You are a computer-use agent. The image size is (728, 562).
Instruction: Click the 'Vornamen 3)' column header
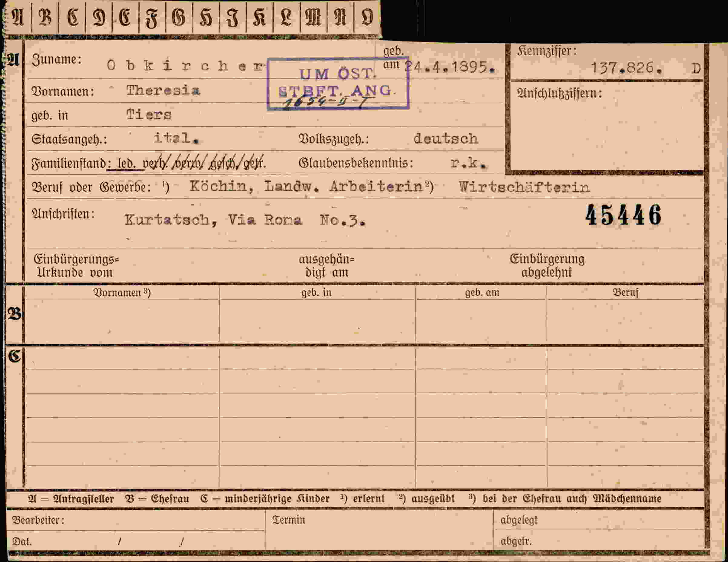122,292
